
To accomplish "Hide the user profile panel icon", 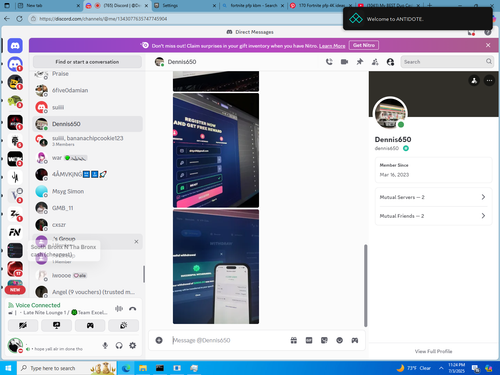I will 390,62.
